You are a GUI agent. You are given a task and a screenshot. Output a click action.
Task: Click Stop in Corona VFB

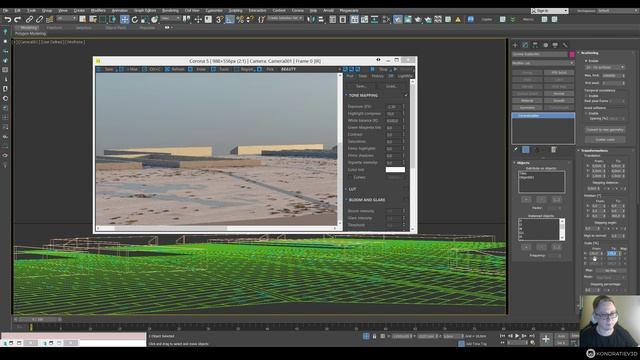tap(380, 69)
